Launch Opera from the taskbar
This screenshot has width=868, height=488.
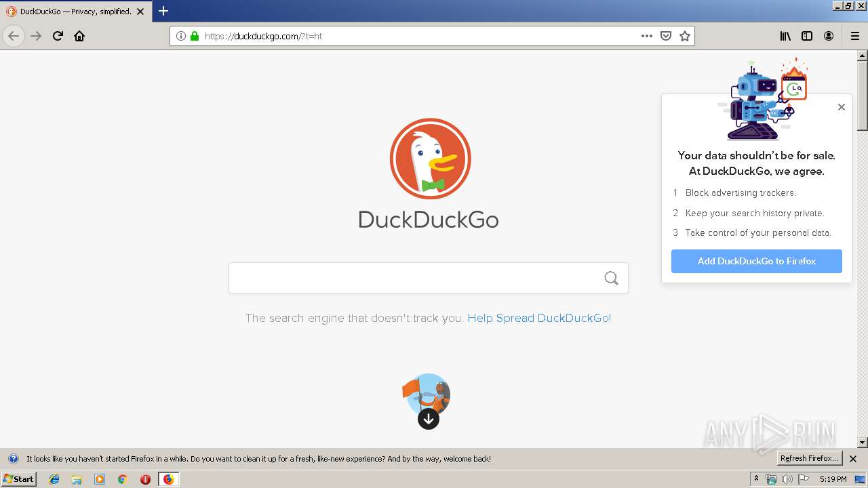click(x=145, y=479)
